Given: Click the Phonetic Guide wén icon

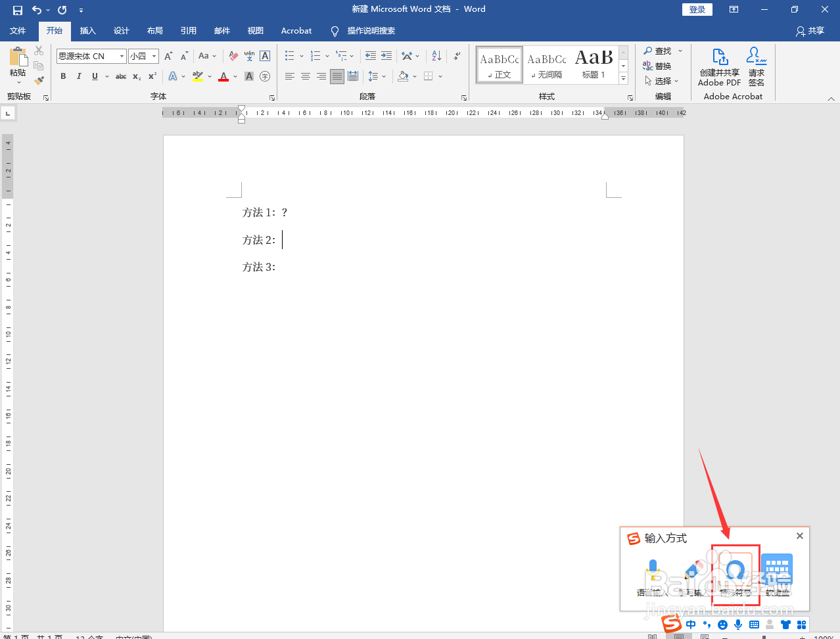Looking at the screenshot, I should click(249, 56).
